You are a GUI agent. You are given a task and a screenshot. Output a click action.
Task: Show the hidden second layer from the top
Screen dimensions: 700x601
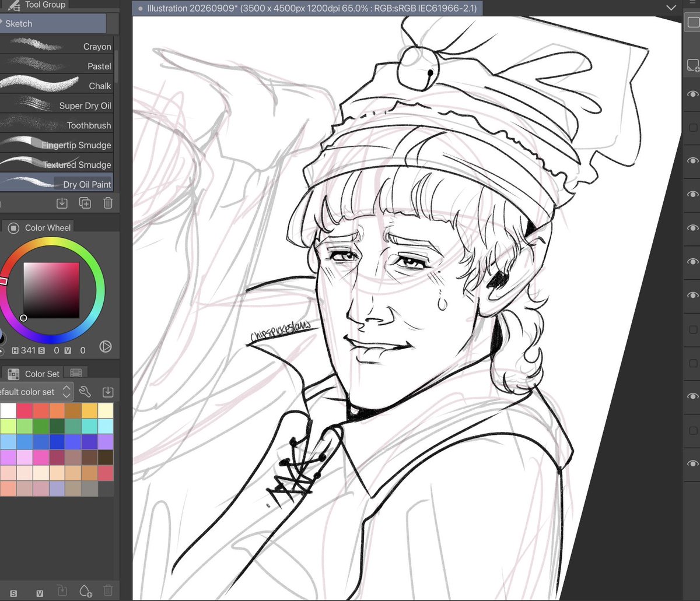click(x=693, y=127)
